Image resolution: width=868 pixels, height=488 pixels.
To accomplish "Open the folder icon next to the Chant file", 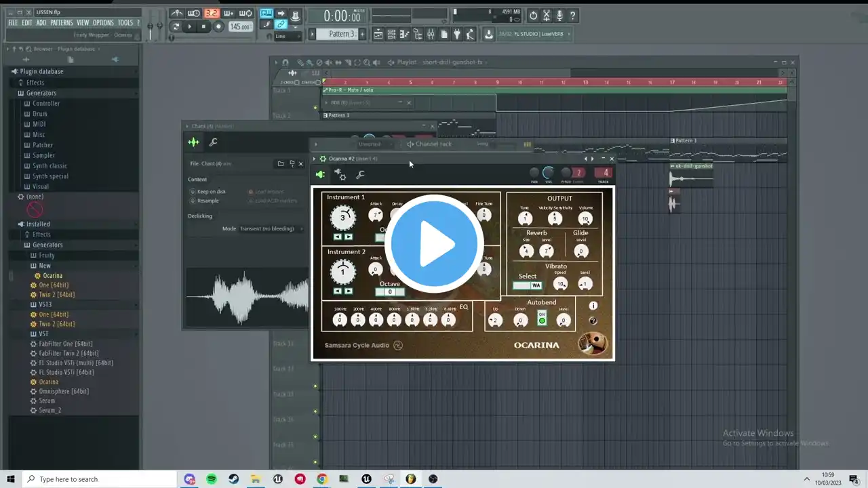I will pos(281,163).
